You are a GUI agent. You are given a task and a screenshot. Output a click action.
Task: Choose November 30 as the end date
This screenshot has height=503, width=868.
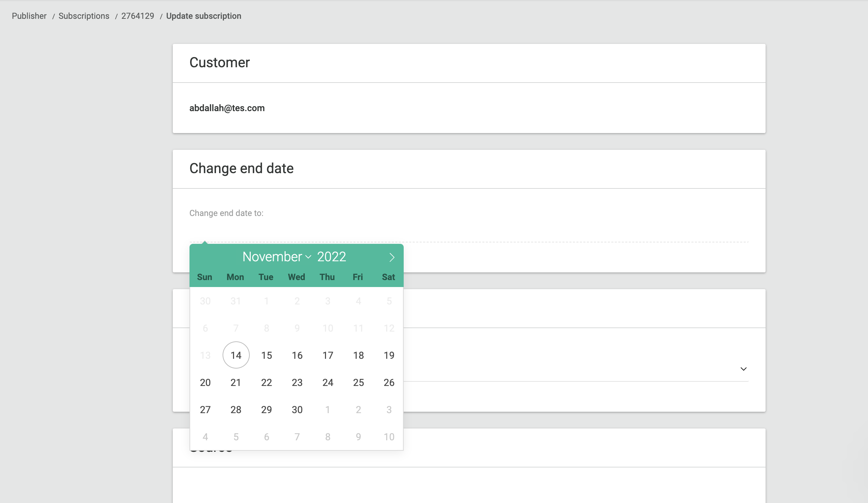pos(297,410)
